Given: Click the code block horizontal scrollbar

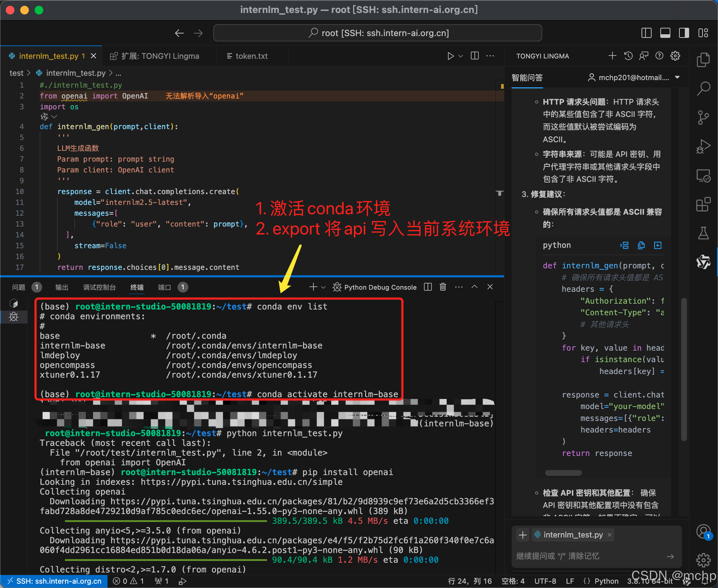Looking at the screenshot, I should [x=563, y=473].
